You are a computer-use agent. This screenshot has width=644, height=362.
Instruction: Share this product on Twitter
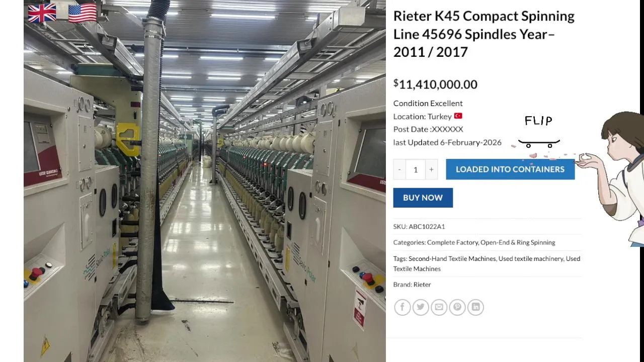click(x=421, y=307)
